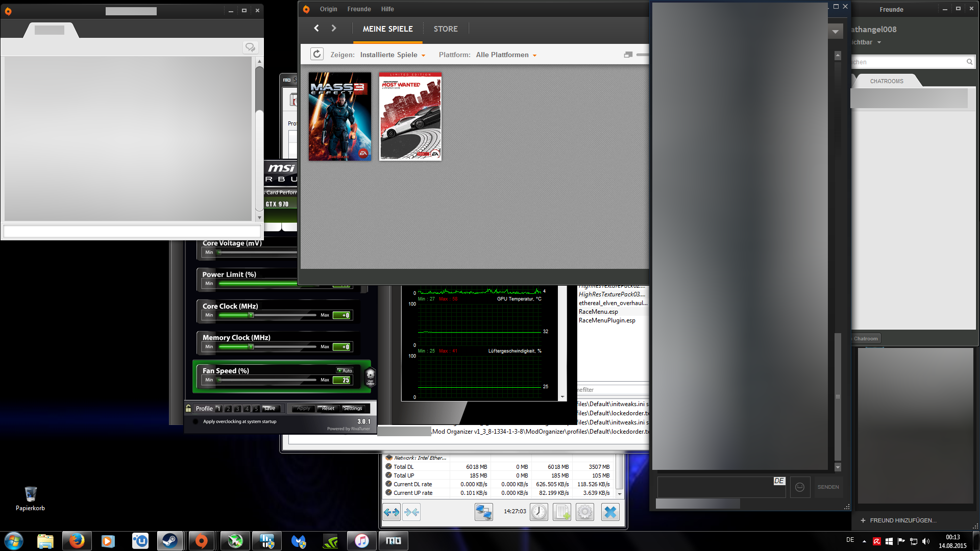Switch to the STORE tab in Origin

[445, 29]
